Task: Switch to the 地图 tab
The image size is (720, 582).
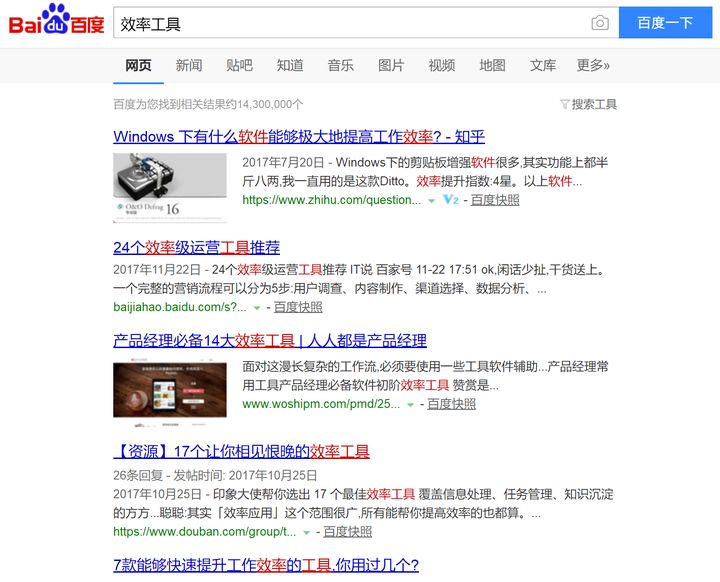Action: point(492,65)
